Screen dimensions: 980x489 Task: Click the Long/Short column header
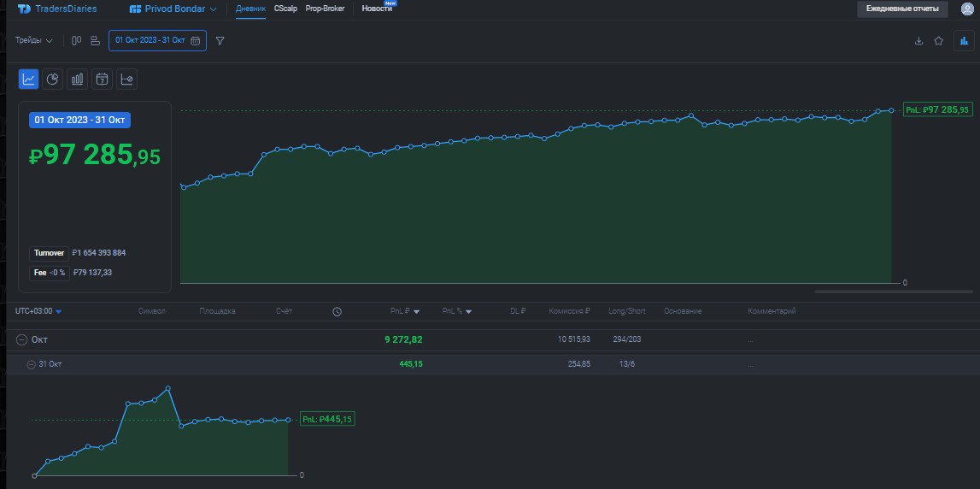[x=627, y=311]
